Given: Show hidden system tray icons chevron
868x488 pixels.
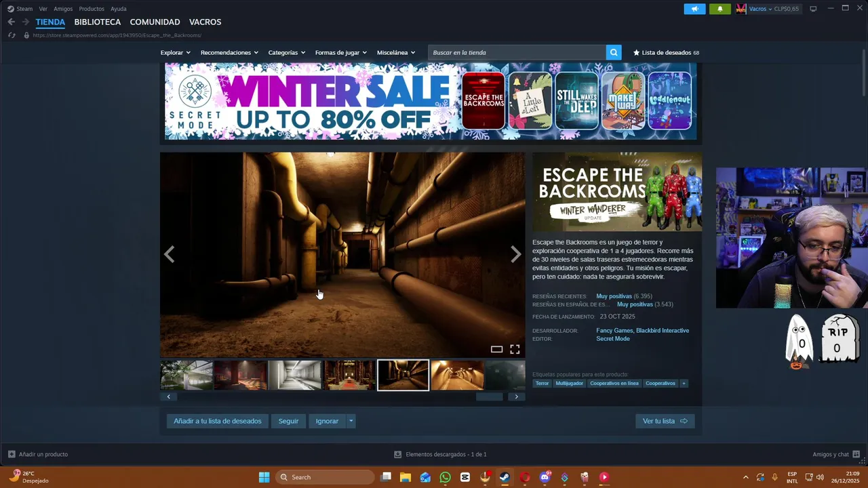Looking at the screenshot, I should click(745, 477).
